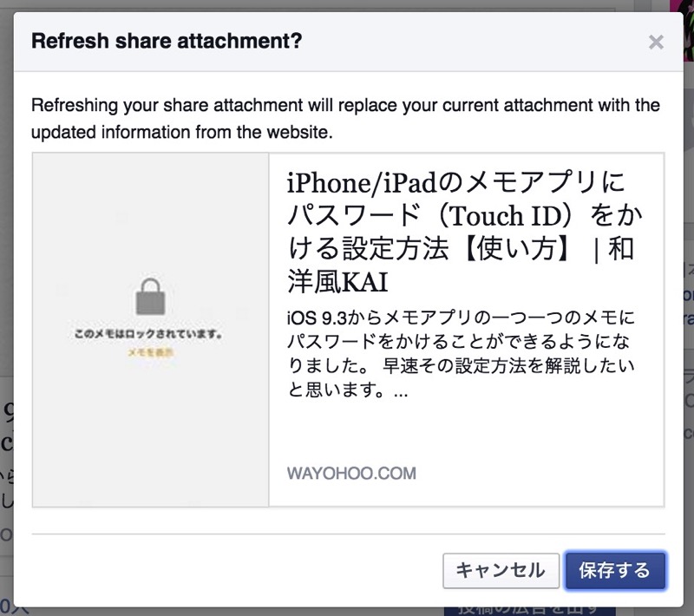This screenshot has height=616, width=694.
Task: Click the iOS 9.3 article description text
Action: (461, 353)
